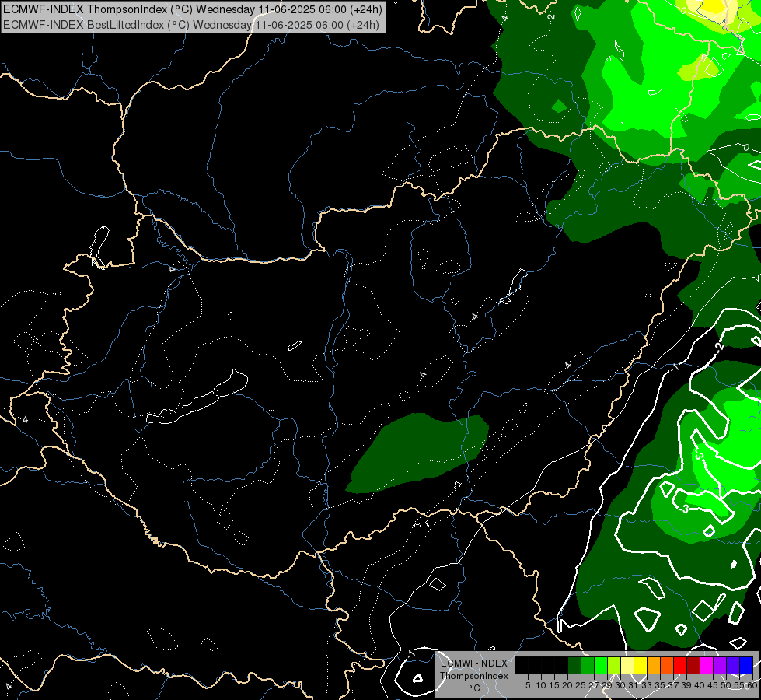
Task: Click the purple 45–50 legend swatch
Action: (x=720, y=665)
